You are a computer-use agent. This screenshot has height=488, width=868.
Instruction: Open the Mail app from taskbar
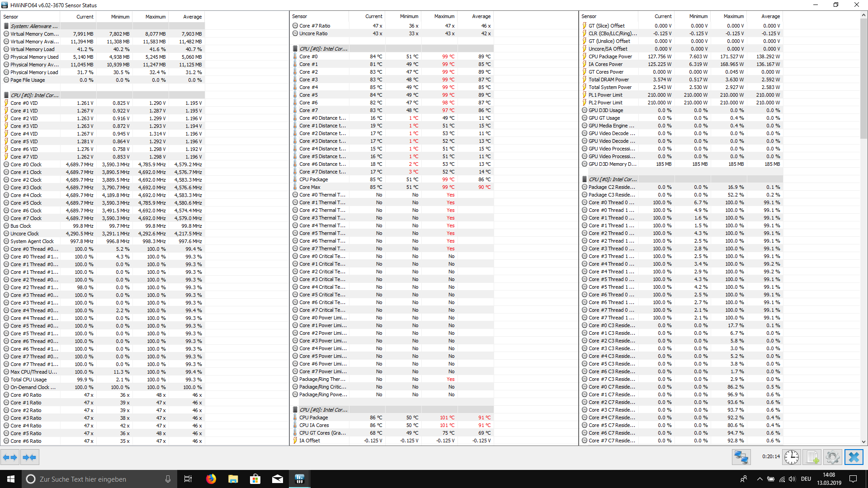pos(277,479)
